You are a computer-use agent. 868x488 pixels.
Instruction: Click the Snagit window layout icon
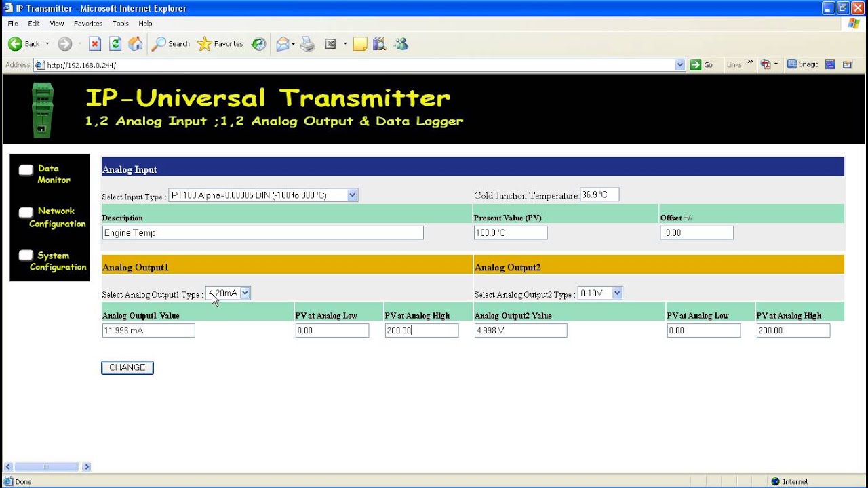tap(830, 64)
